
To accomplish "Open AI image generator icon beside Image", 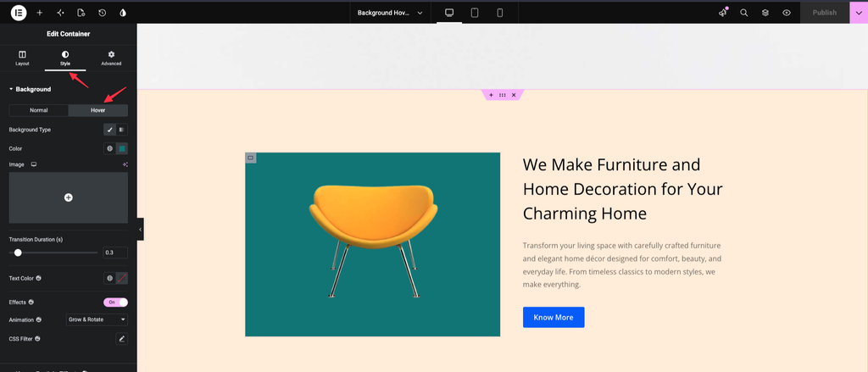I will (x=125, y=164).
